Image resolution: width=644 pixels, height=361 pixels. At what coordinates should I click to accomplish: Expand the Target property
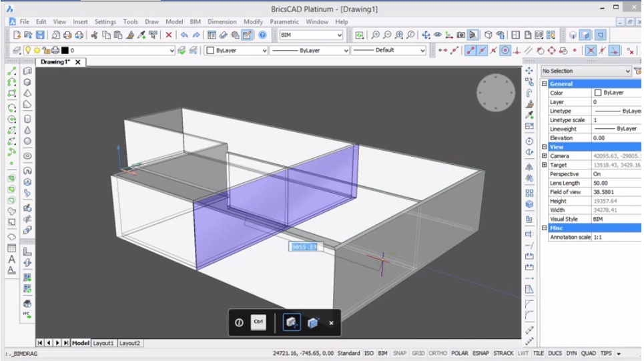pos(544,165)
